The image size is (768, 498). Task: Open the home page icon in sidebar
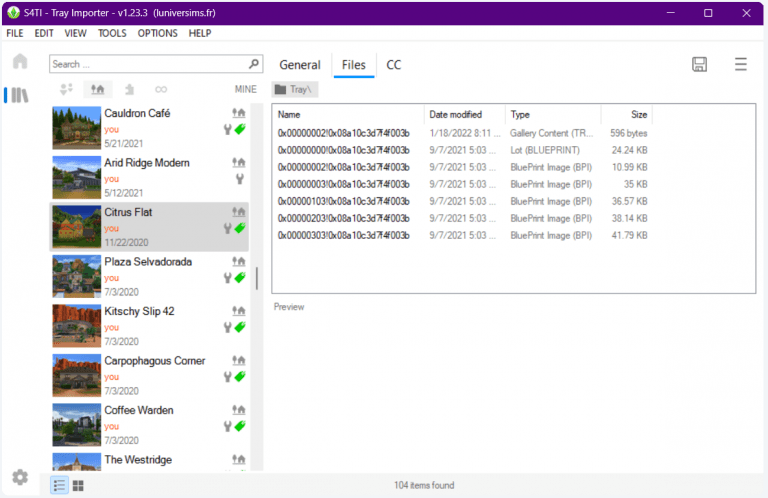tap(20, 61)
